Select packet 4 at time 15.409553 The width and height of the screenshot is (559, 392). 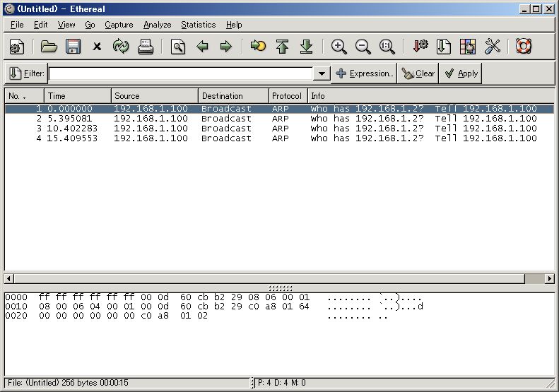point(280,138)
